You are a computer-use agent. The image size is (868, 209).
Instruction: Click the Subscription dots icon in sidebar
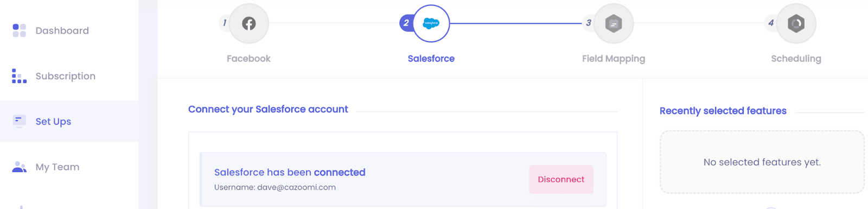click(x=19, y=76)
